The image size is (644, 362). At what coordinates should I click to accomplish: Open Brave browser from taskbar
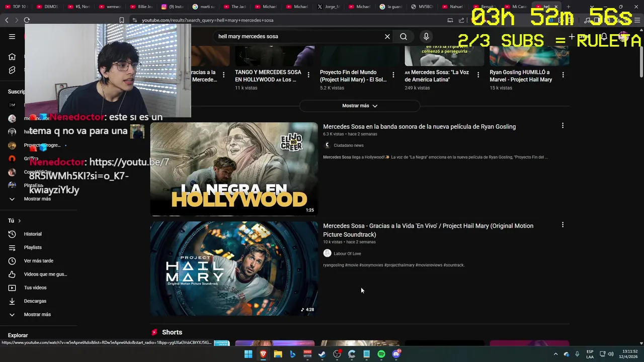(263, 354)
